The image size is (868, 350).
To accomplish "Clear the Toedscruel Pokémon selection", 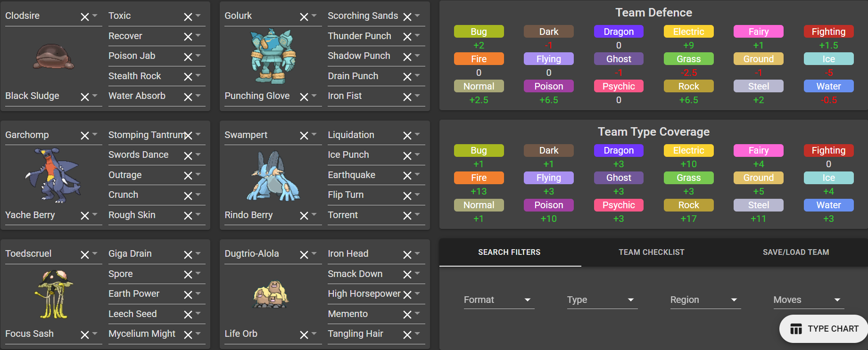I will [85, 255].
